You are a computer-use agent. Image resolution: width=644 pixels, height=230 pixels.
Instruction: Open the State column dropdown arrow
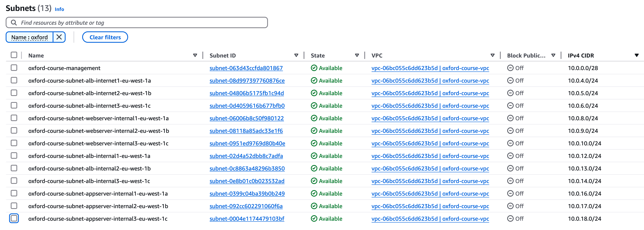357,55
